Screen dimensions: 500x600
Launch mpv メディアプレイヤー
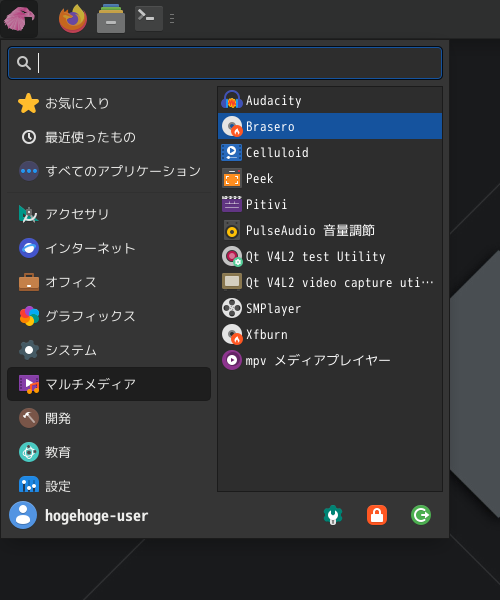pyautogui.click(x=330, y=360)
